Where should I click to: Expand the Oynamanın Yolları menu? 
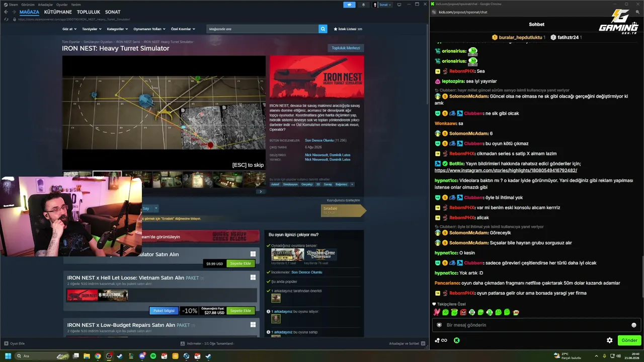point(149,29)
